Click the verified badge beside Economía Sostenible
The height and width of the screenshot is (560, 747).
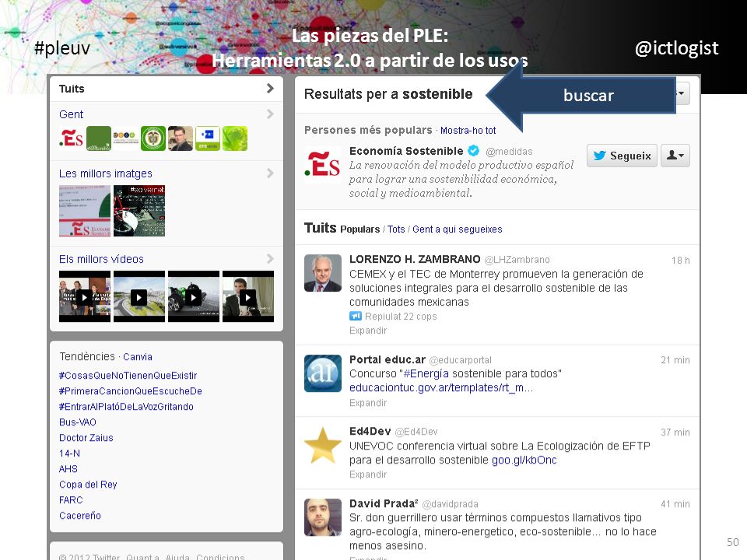[x=473, y=151]
